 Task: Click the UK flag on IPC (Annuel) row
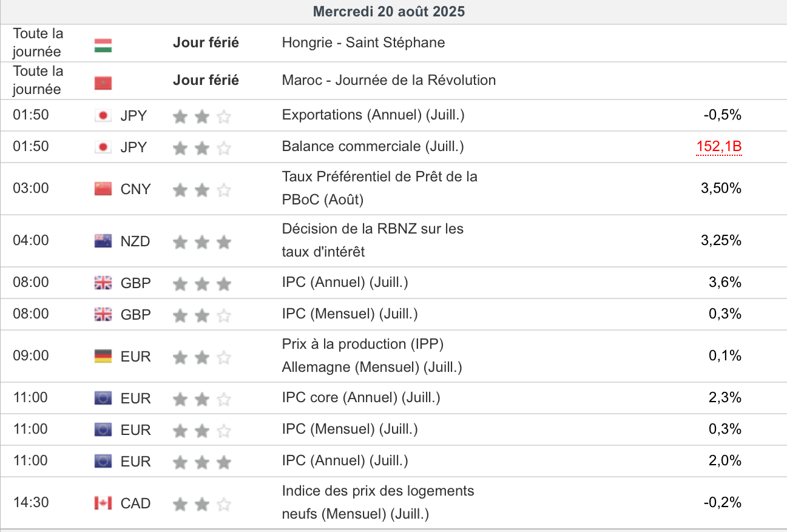(103, 283)
